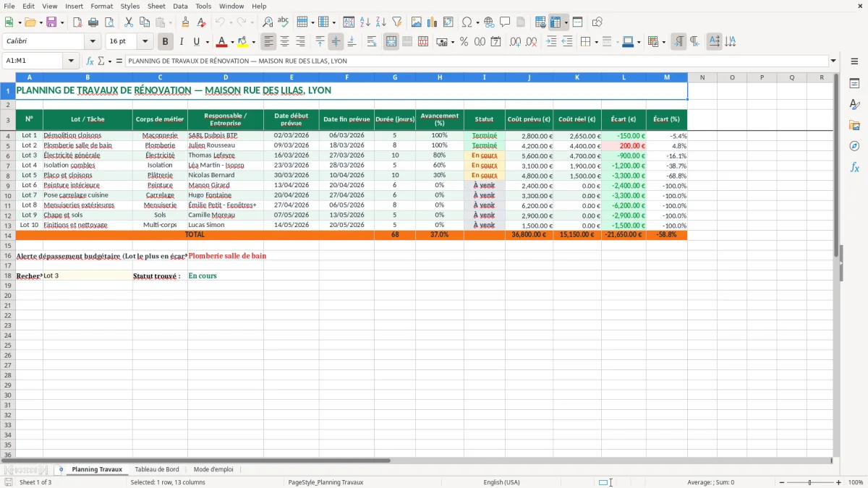Select row header 14
This screenshot has height=488, width=868.
(8, 235)
